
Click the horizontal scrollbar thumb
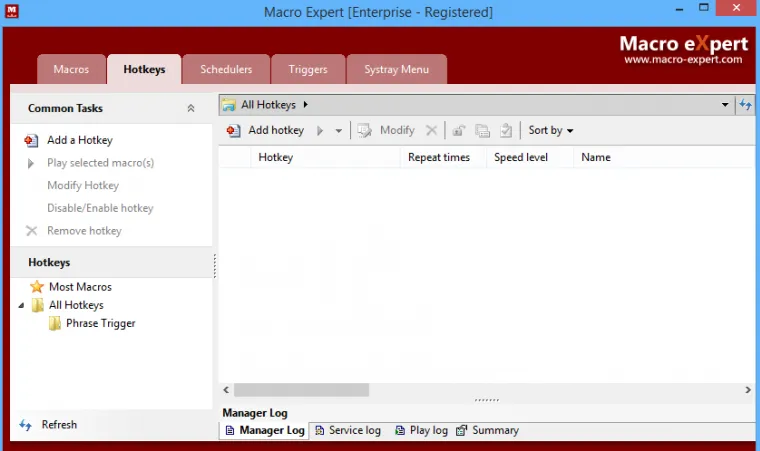click(301, 390)
